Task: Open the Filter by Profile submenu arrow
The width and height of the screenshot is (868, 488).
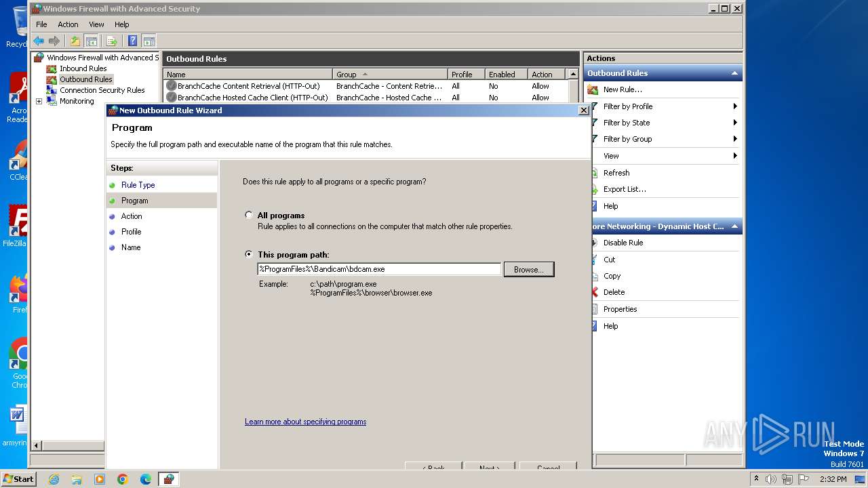Action: (735, 106)
